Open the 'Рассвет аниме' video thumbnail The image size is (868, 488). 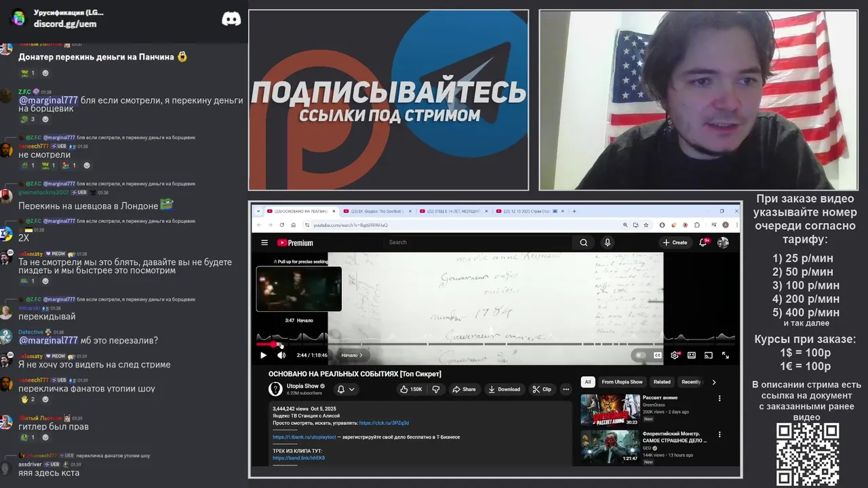610,409
